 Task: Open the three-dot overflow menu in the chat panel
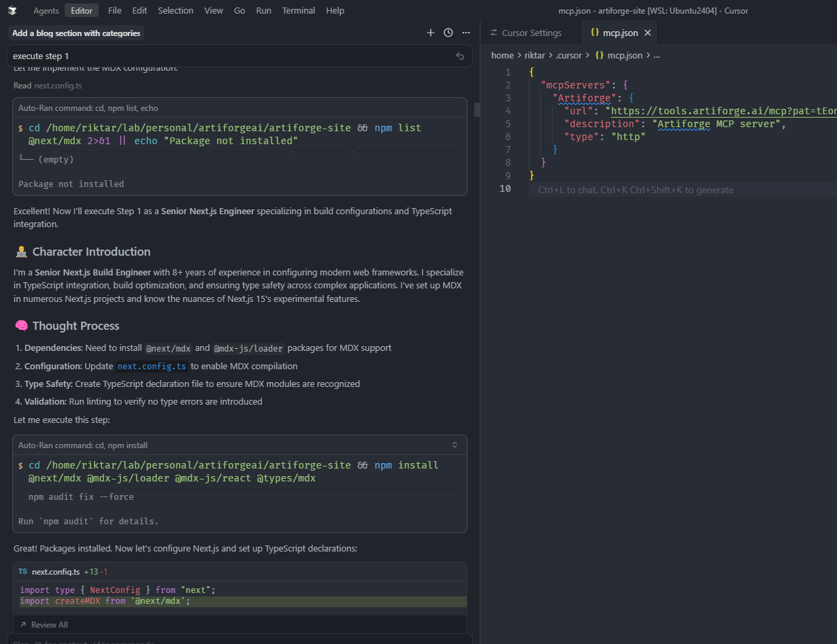tap(465, 32)
